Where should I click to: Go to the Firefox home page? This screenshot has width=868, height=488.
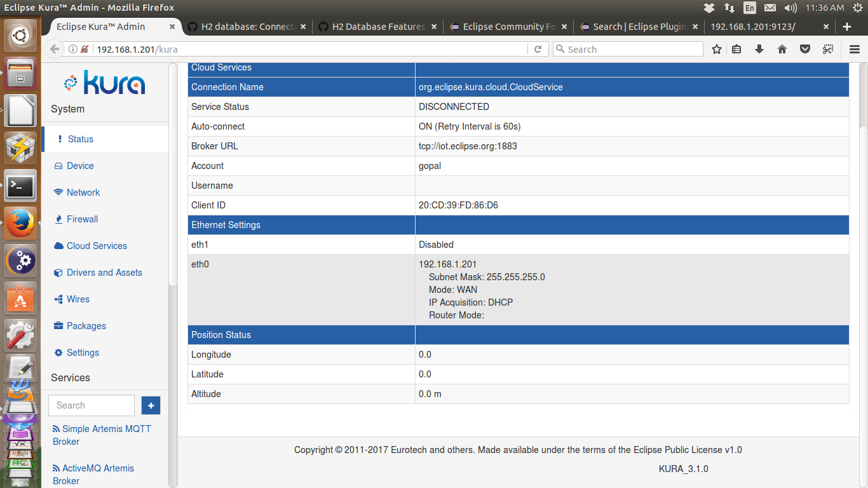pyautogui.click(x=782, y=50)
